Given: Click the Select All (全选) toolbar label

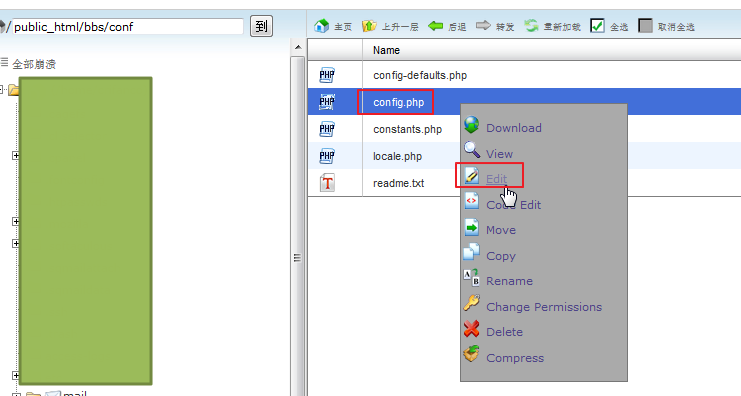Looking at the screenshot, I should pyautogui.click(x=619, y=27).
